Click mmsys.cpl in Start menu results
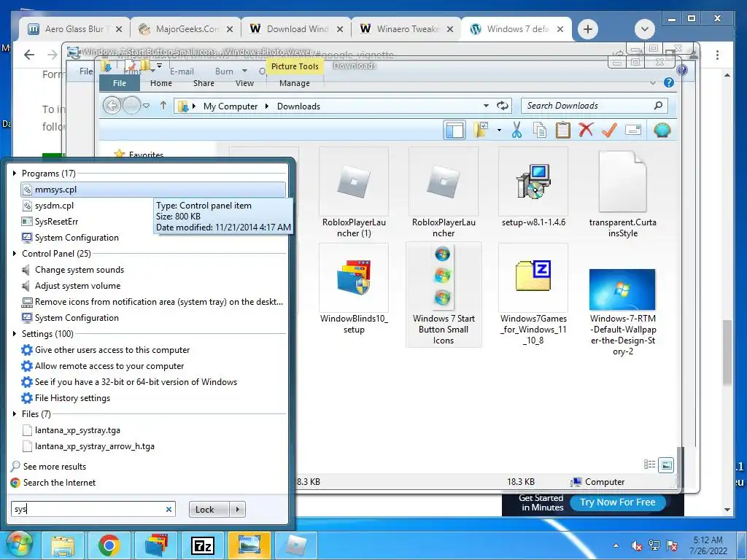Viewport: 747px width, 560px height. click(x=153, y=190)
